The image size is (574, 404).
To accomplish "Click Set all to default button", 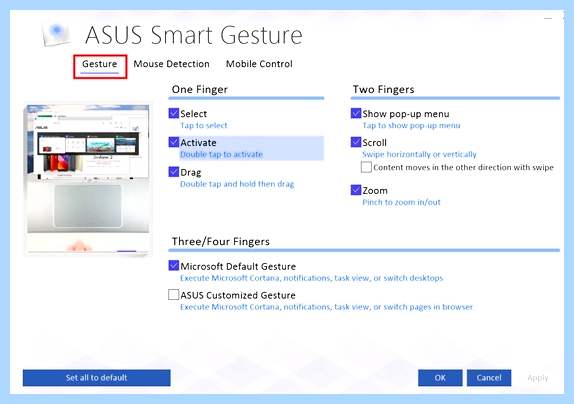I will point(97,378).
